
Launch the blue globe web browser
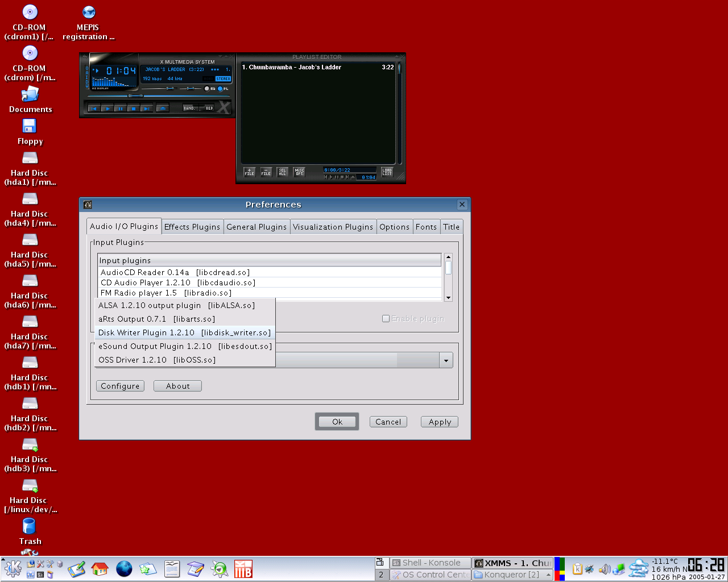pyautogui.click(x=124, y=569)
